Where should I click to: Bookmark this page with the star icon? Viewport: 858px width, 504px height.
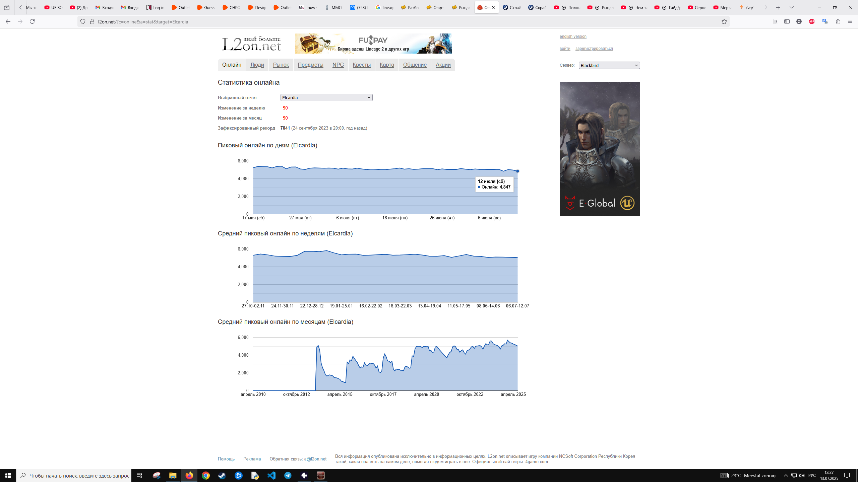pos(724,21)
